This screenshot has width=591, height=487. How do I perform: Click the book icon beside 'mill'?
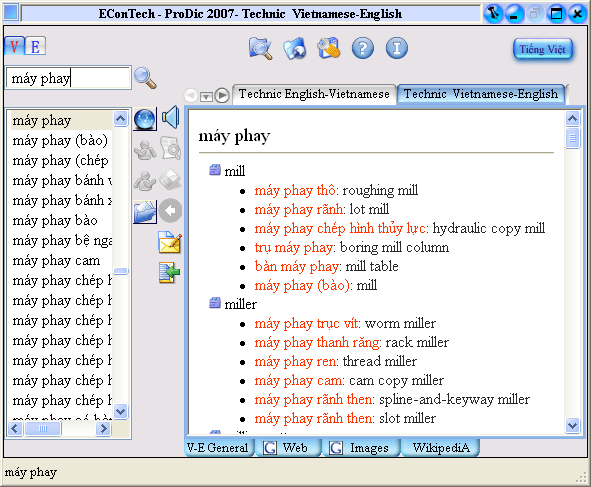coord(215,170)
